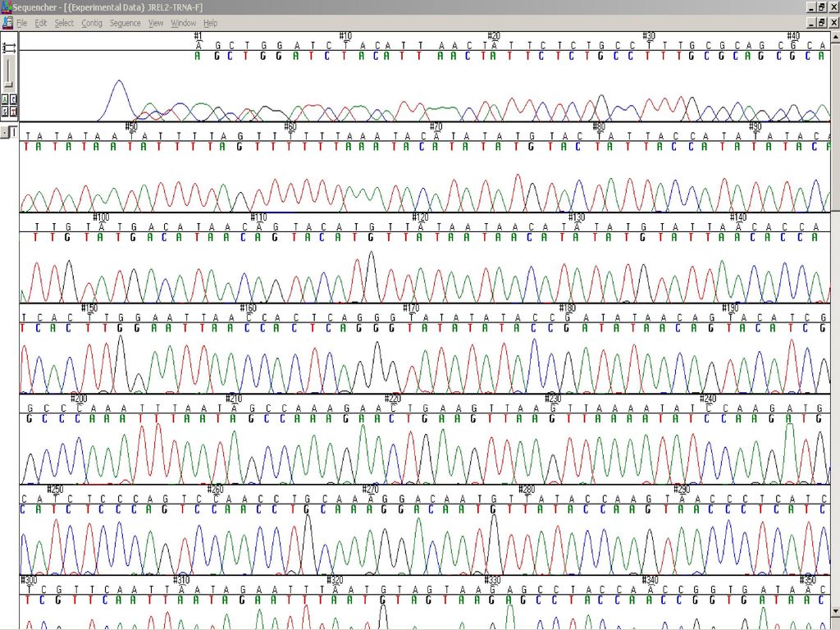Open the File menu
840x630 pixels.
(x=22, y=23)
